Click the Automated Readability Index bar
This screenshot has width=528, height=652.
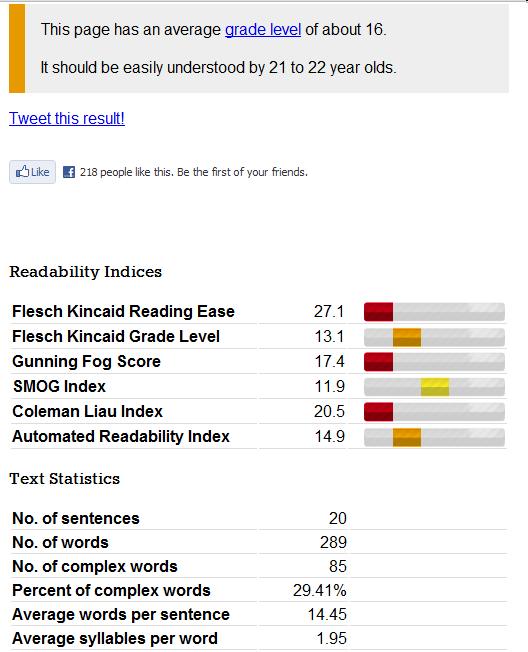pyautogui.click(x=434, y=437)
